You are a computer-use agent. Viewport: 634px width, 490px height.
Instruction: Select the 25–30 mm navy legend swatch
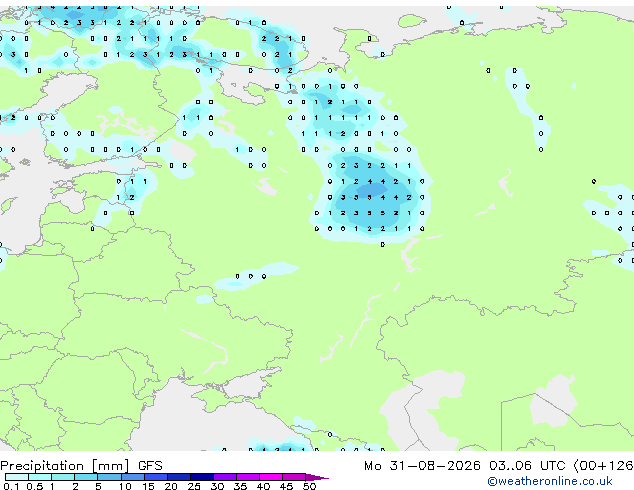[201, 477]
